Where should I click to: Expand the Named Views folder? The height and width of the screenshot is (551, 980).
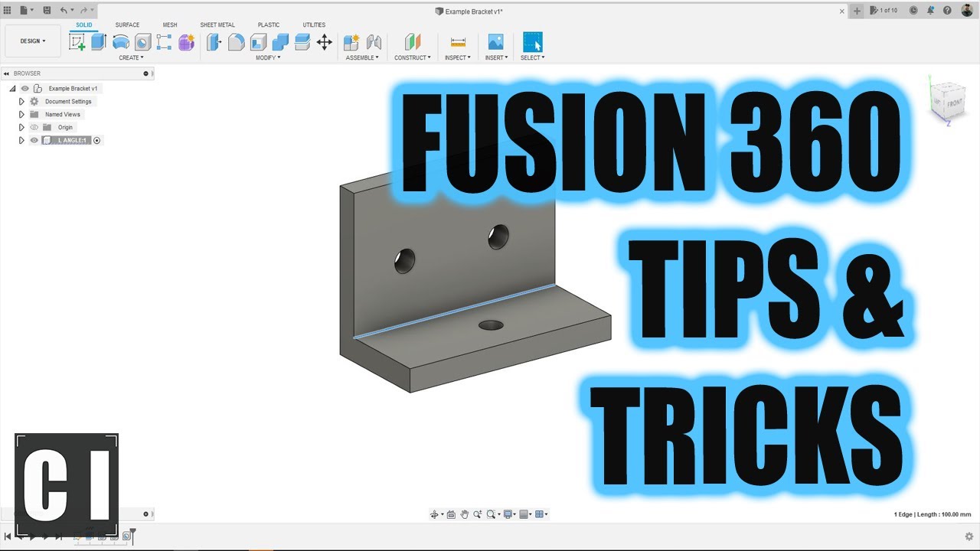21,114
